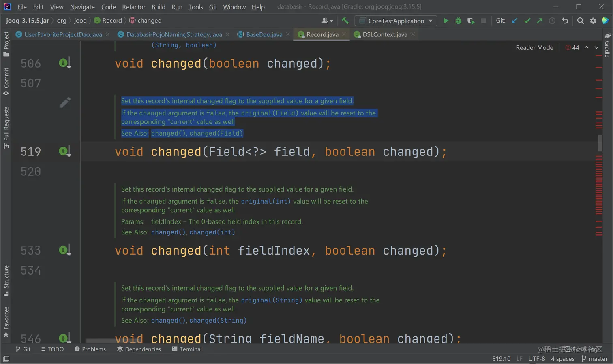Open the changed breadcrumb in the navigation bar
This screenshot has height=364, width=613.
(x=145, y=20)
